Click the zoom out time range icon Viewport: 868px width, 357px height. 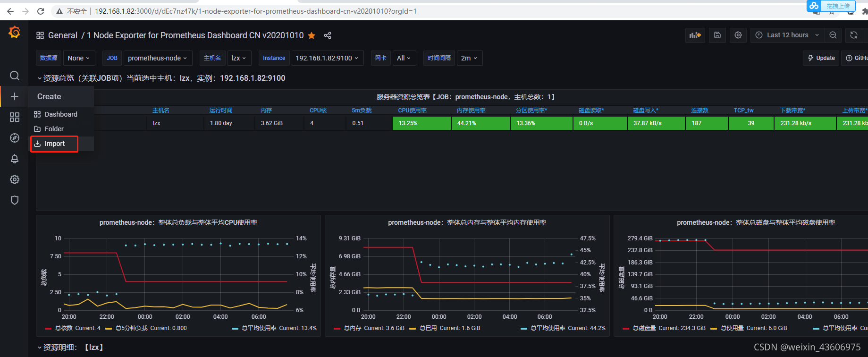pos(833,35)
